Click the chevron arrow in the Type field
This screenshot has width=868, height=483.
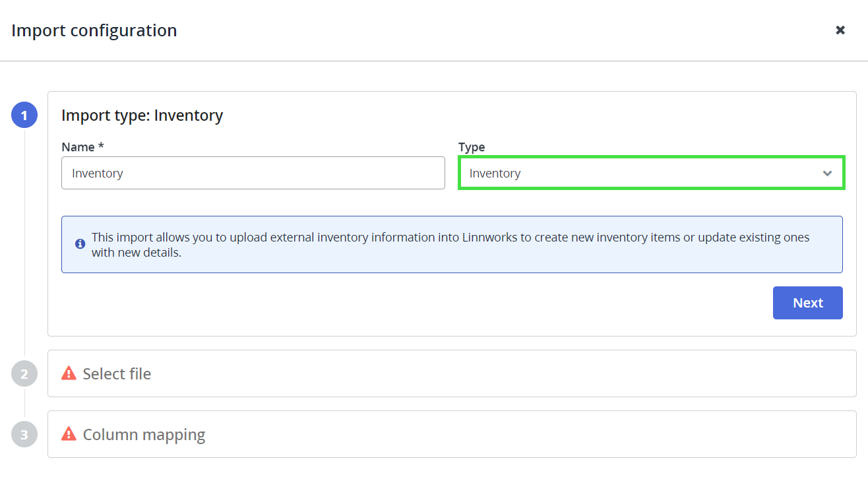(x=827, y=174)
